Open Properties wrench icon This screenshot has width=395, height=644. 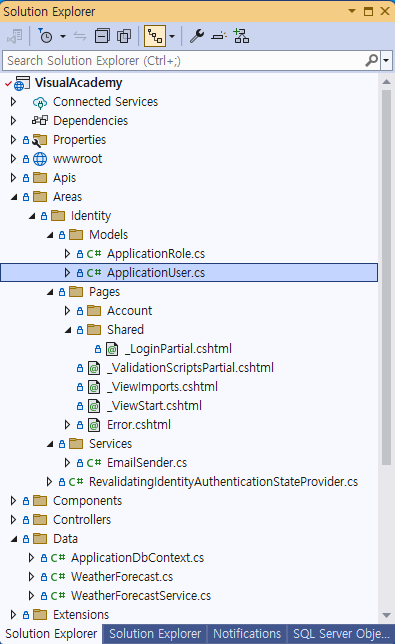click(x=197, y=36)
